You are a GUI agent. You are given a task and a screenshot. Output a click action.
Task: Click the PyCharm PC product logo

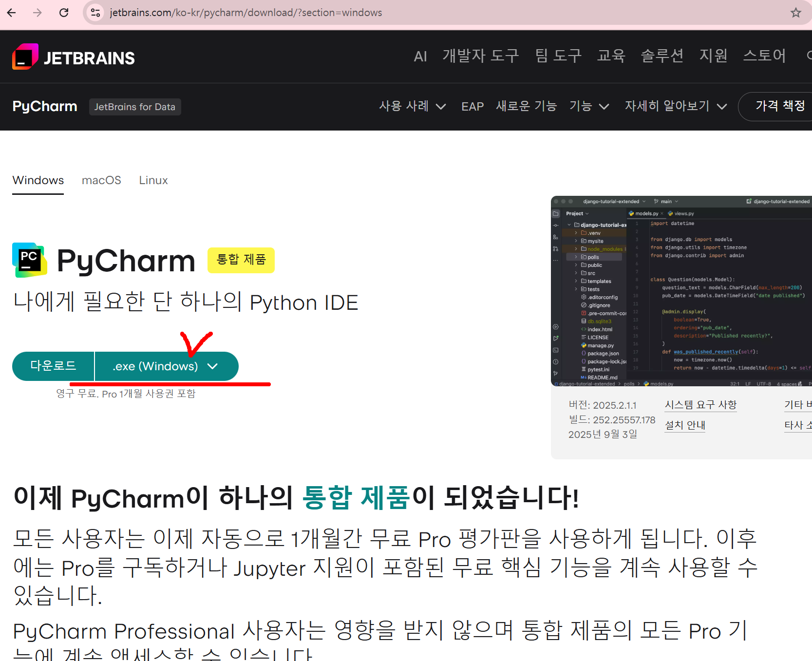click(x=30, y=260)
